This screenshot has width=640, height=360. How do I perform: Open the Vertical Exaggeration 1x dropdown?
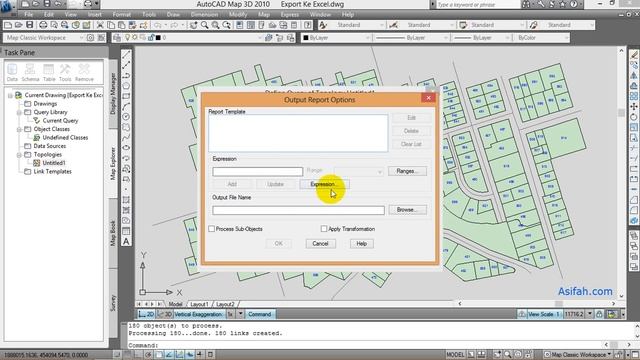click(240, 314)
